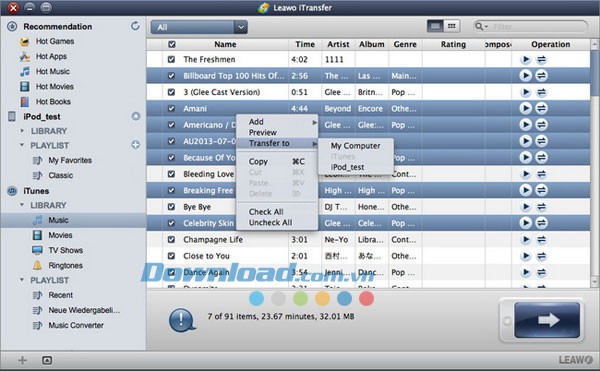Sort by Time column header
This screenshot has height=371, width=600.
click(x=305, y=44)
